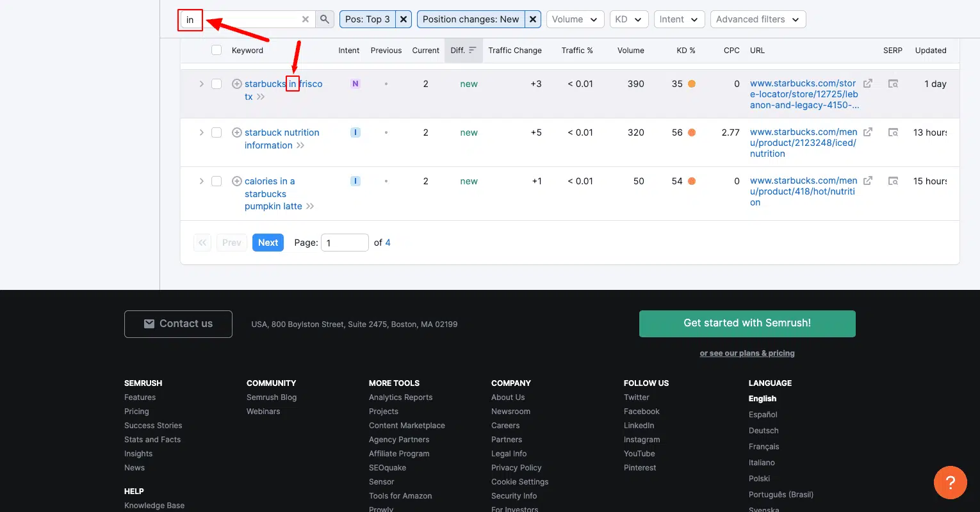Click the Contact us button
Image resolution: width=980 pixels, height=512 pixels.
pos(178,324)
